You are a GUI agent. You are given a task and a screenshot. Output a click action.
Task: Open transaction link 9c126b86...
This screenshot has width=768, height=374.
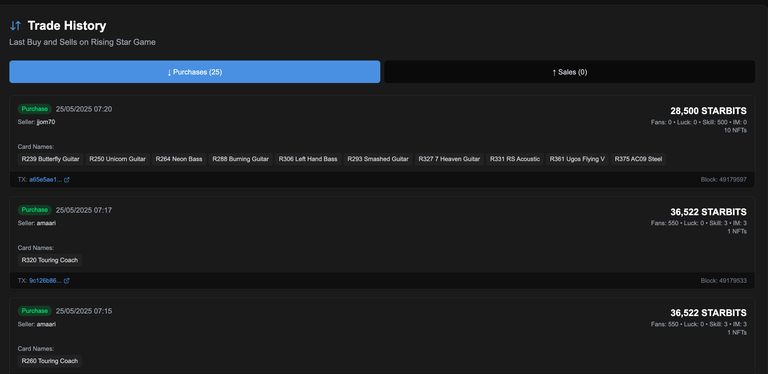click(x=46, y=280)
